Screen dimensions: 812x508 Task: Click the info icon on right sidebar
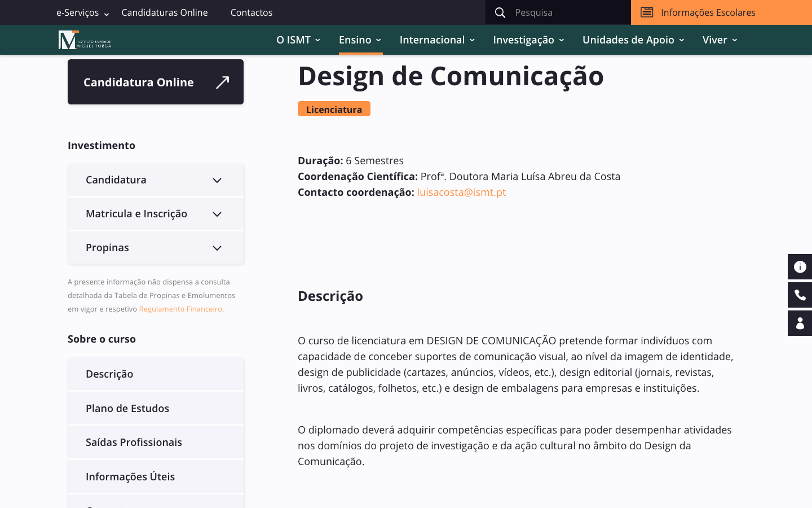(800, 267)
